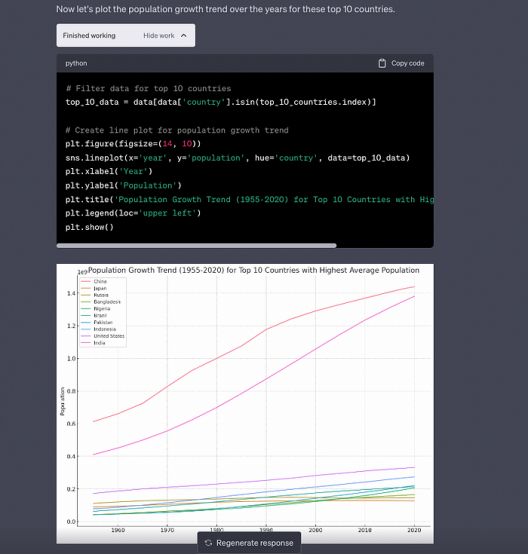
Task: Click the China legend color line
Action: click(86, 281)
